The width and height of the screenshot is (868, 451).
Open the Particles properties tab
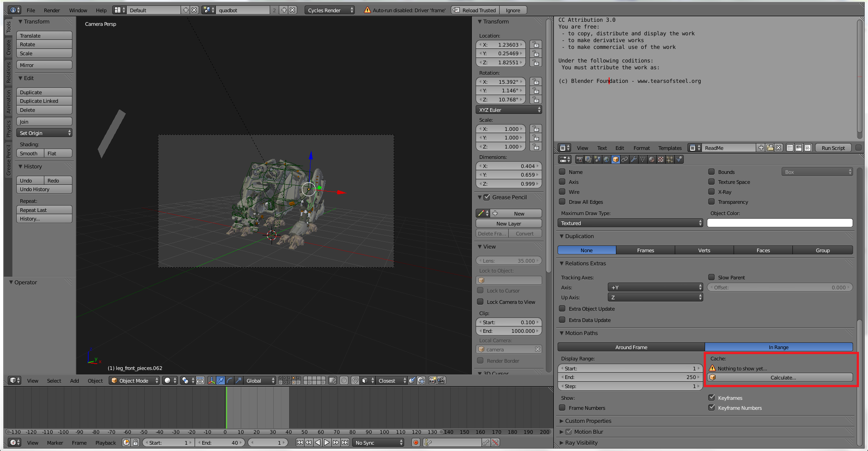pos(670,159)
